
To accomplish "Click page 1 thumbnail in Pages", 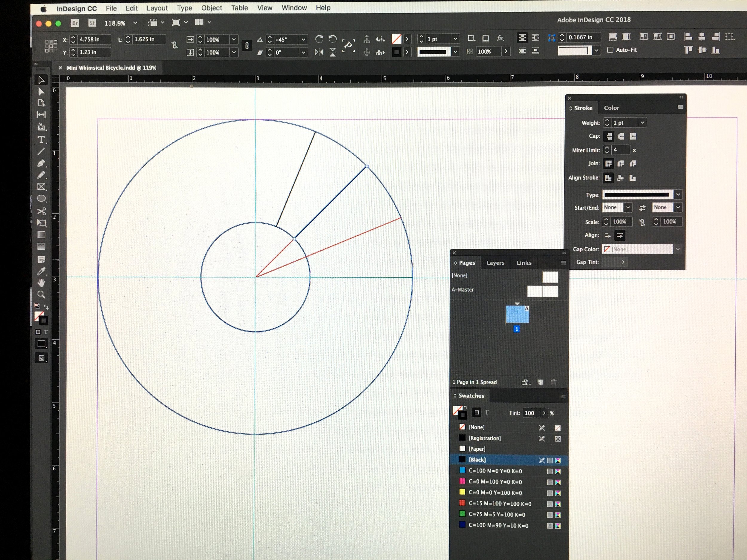I will click(517, 314).
